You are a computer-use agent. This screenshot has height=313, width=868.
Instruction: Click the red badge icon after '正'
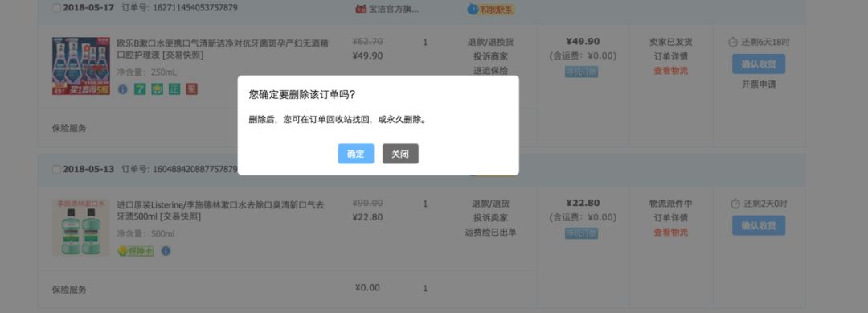[191, 89]
